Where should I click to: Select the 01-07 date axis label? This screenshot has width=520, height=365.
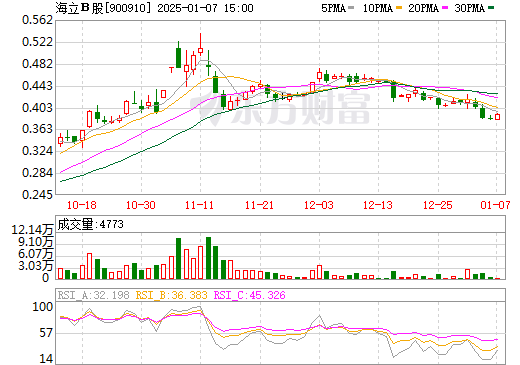(x=495, y=205)
